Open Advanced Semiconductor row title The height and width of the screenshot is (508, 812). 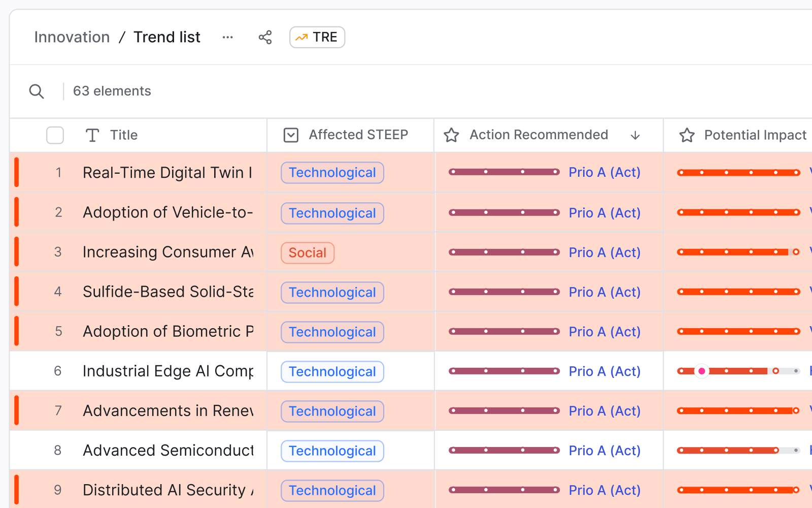pyautogui.click(x=167, y=450)
